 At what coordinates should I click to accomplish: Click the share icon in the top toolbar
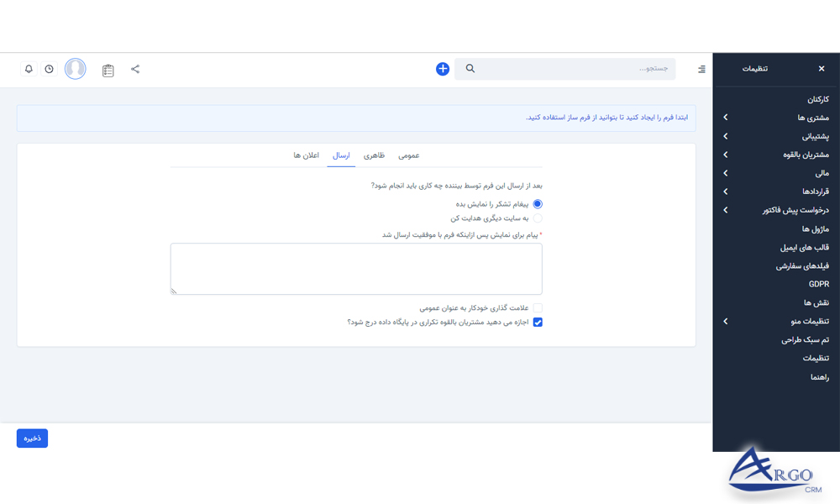135,70
